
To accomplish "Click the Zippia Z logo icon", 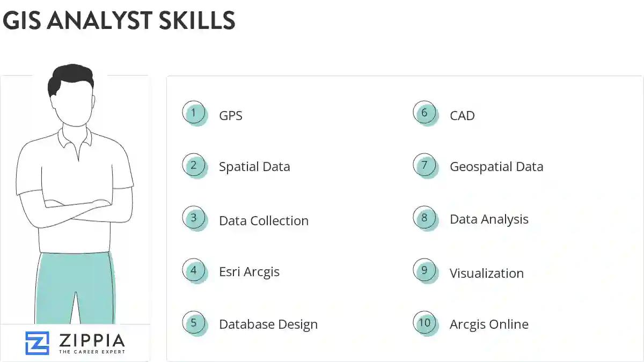I will click(37, 343).
